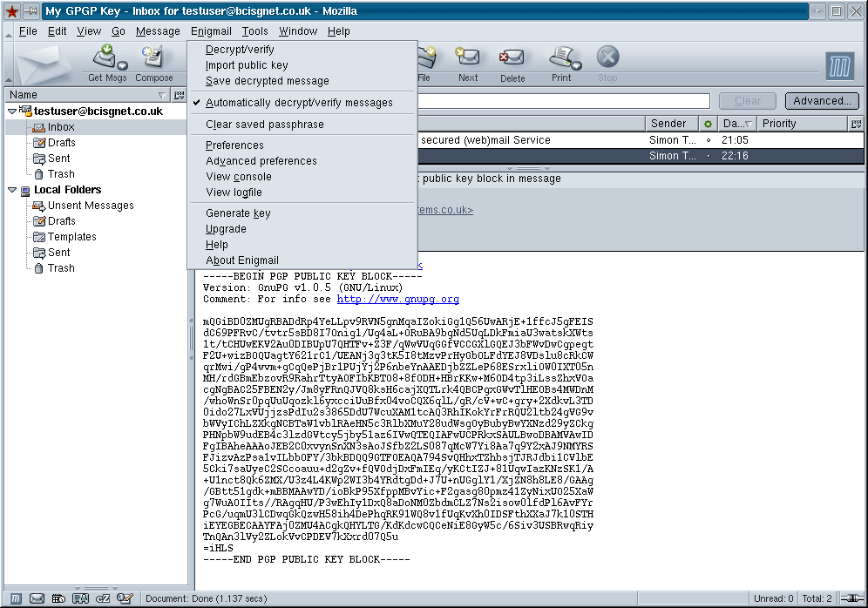Viewport: 868px width, 608px height.
Task: Click the sender email address link
Action: point(445,210)
